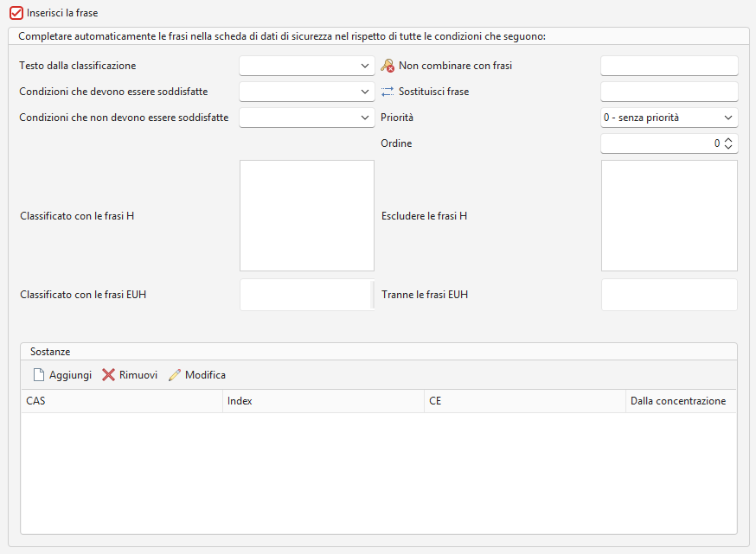Open the Priorità dropdown
Viewport: 756px width, 554px height.
(x=670, y=118)
